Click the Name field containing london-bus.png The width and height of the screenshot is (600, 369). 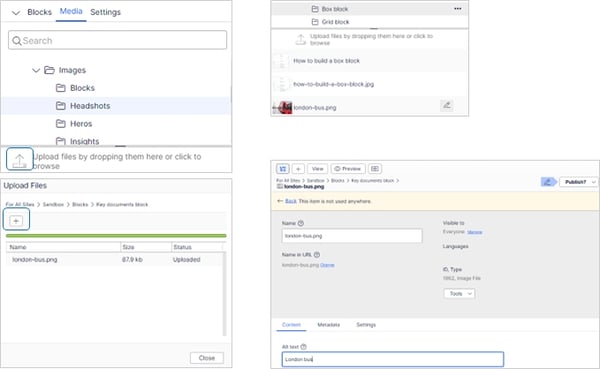[352, 236]
